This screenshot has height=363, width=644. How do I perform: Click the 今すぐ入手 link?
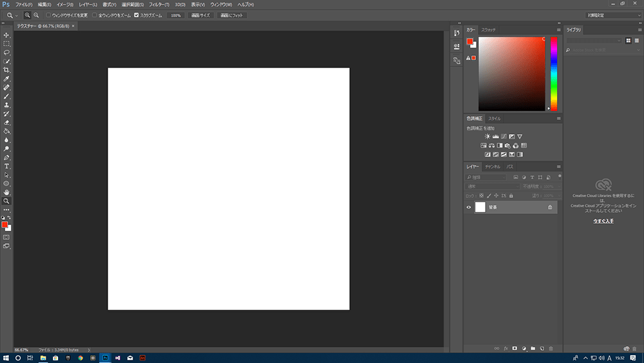603,221
